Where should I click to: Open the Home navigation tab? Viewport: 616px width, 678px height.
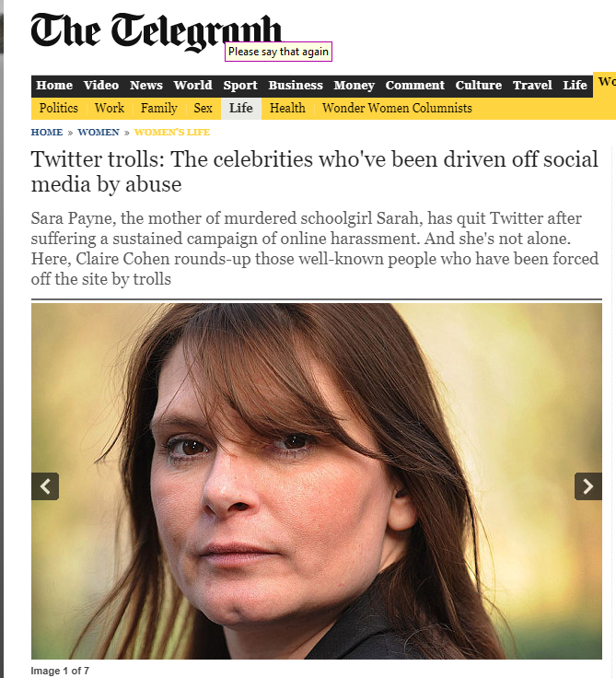tap(54, 86)
